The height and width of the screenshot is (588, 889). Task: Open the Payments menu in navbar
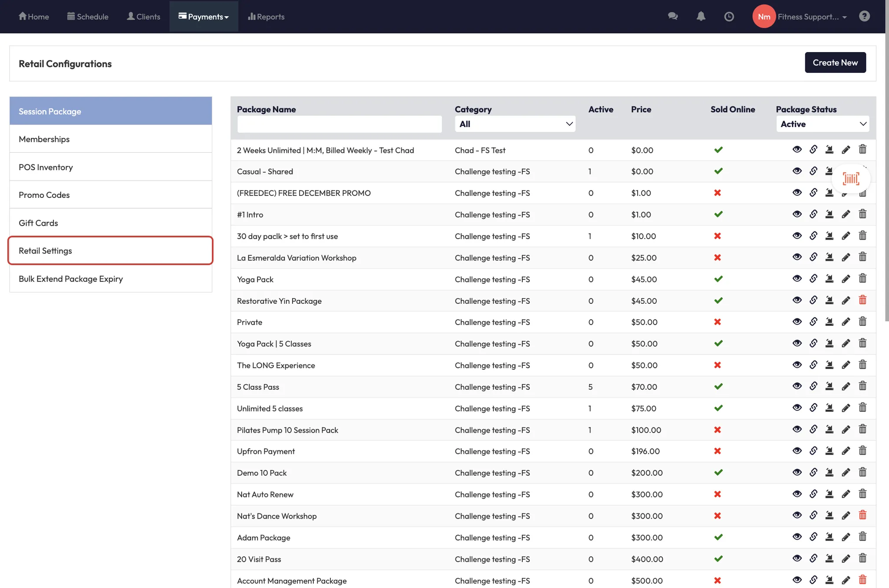204,17
